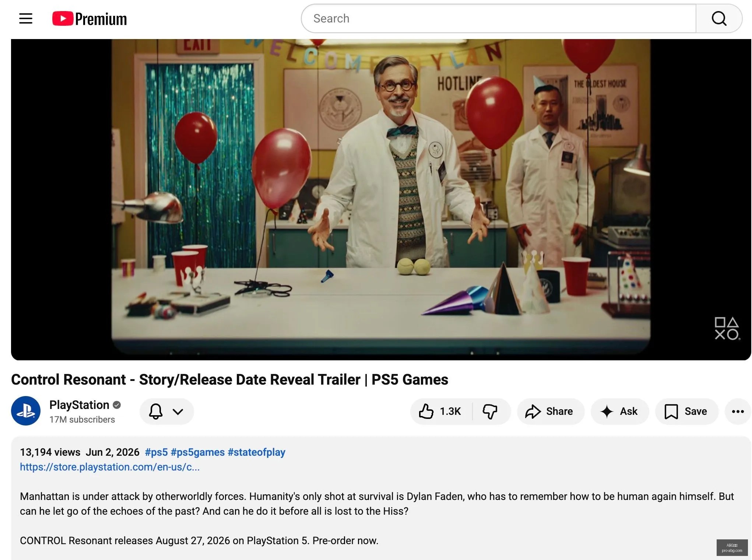Click the verified checkmark beside PlayStation
The height and width of the screenshot is (560, 752).
pyautogui.click(x=117, y=405)
